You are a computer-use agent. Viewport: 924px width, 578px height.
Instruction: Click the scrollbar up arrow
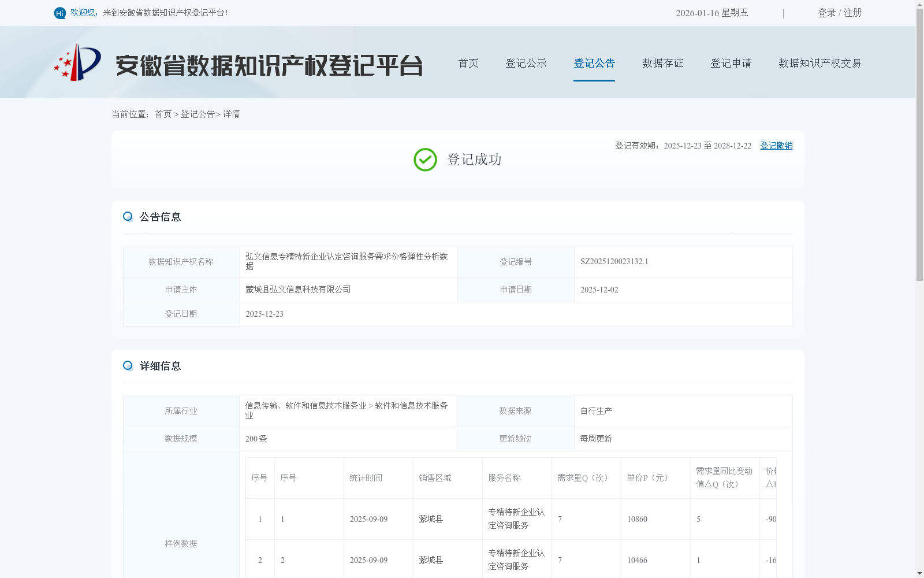pyautogui.click(x=919, y=4)
